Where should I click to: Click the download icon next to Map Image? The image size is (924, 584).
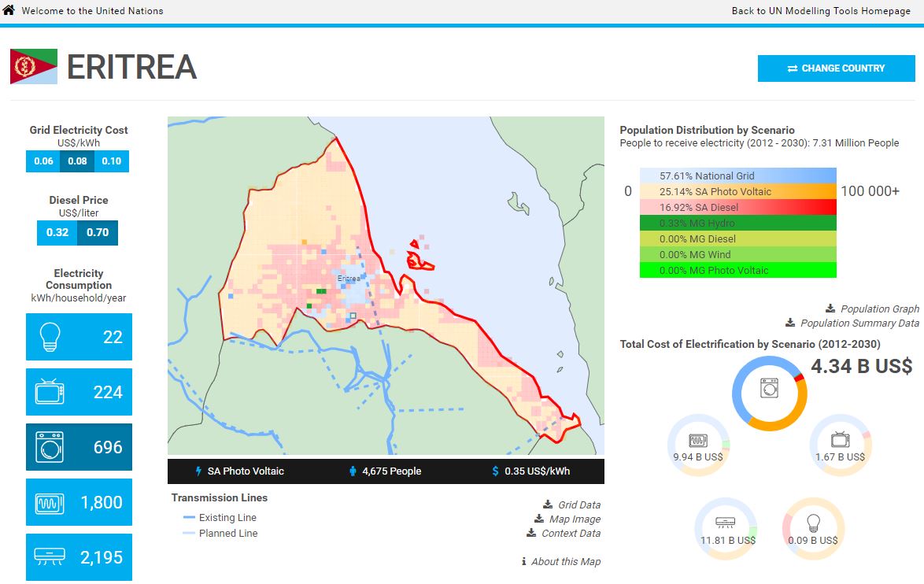(x=539, y=519)
